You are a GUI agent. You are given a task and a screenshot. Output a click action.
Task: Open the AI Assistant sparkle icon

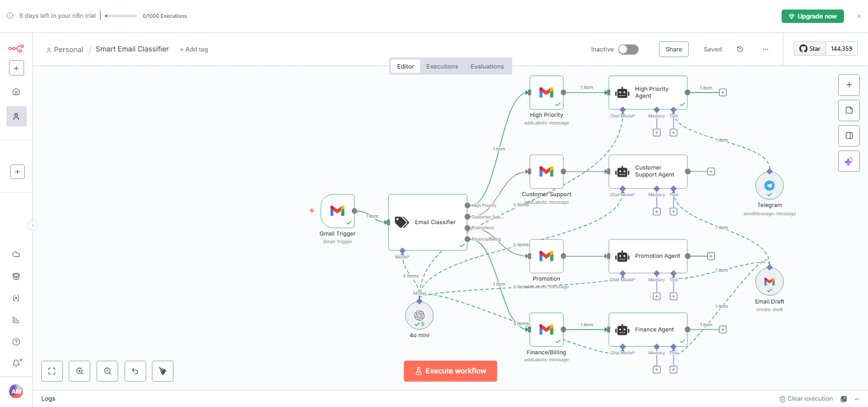tap(848, 161)
